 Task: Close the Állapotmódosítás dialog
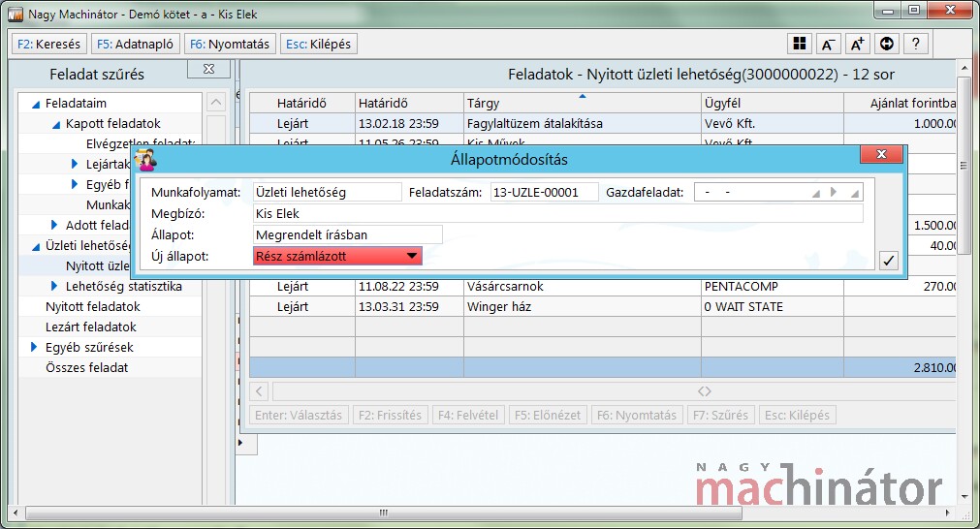coord(881,154)
